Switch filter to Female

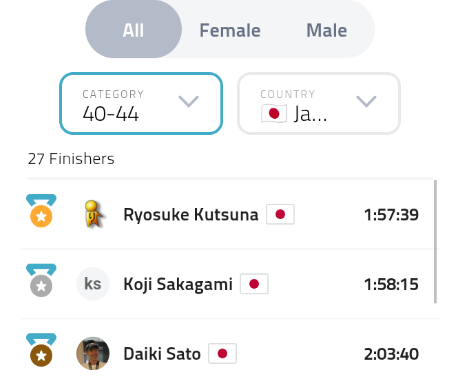[x=230, y=30]
